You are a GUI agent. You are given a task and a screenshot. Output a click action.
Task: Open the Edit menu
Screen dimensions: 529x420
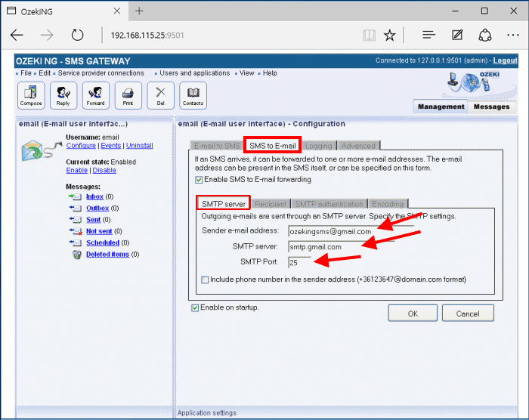[45, 73]
